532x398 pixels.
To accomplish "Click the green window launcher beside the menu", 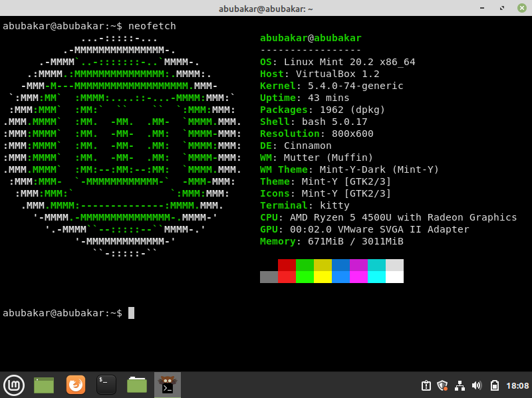I will (x=43, y=385).
